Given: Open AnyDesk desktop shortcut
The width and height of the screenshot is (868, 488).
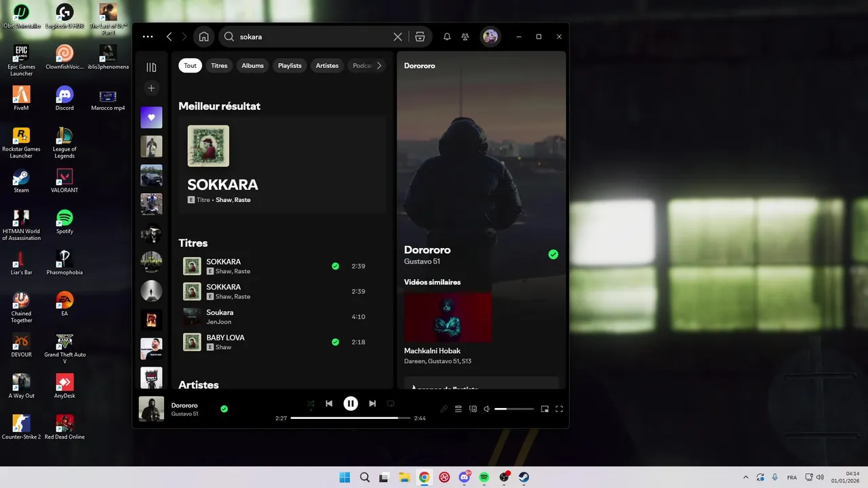Looking at the screenshot, I should 64,386.
